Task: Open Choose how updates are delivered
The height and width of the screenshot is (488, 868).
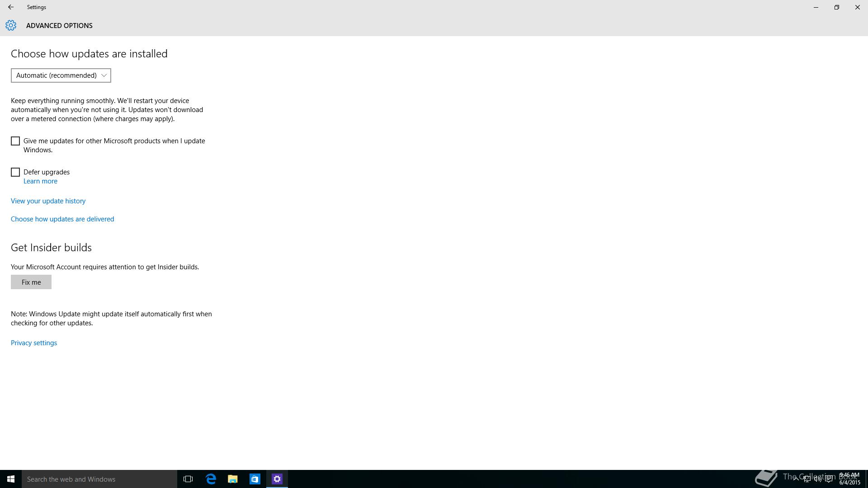Action: (62, 219)
